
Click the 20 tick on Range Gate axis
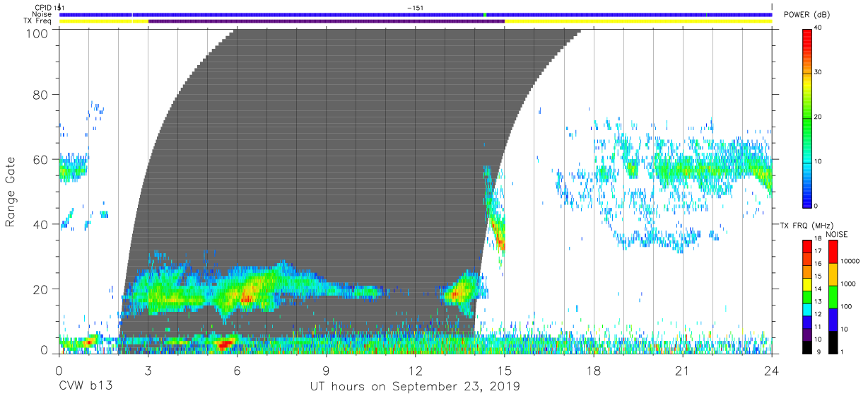[x=41, y=289]
